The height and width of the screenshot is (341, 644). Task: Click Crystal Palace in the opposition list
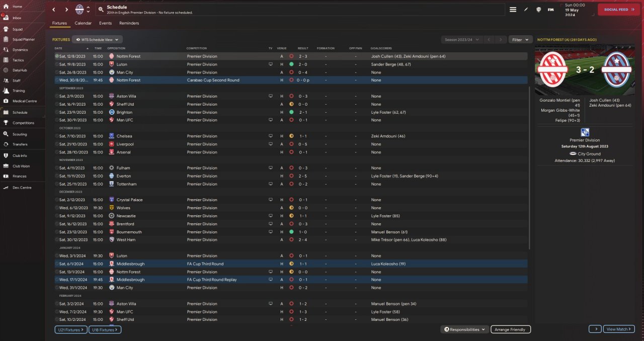[129, 200]
